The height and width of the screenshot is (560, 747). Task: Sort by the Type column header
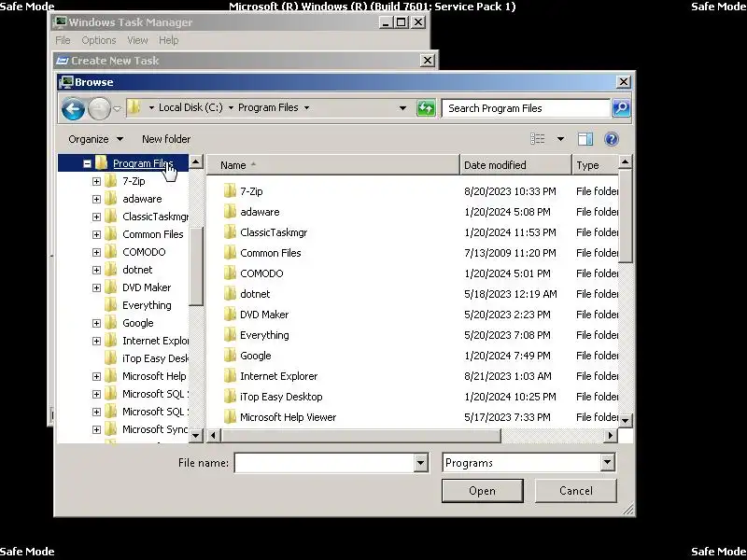[x=595, y=165]
